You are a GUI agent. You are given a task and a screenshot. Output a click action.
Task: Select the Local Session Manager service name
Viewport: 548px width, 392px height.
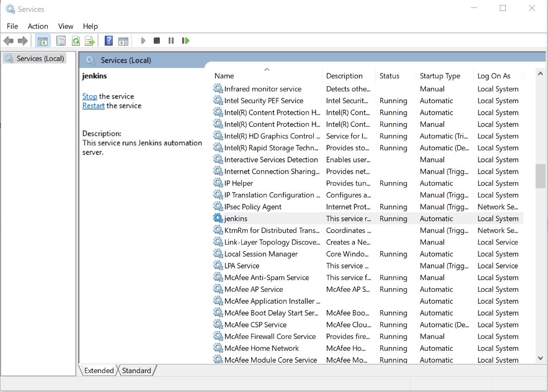pyautogui.click(x=261, y=254)
